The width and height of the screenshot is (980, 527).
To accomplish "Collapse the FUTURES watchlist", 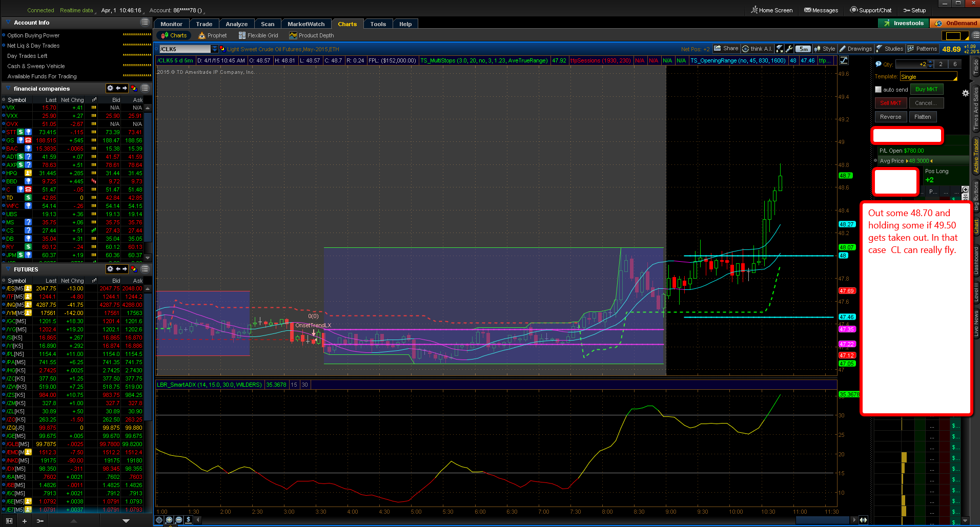I will point(8,269).
